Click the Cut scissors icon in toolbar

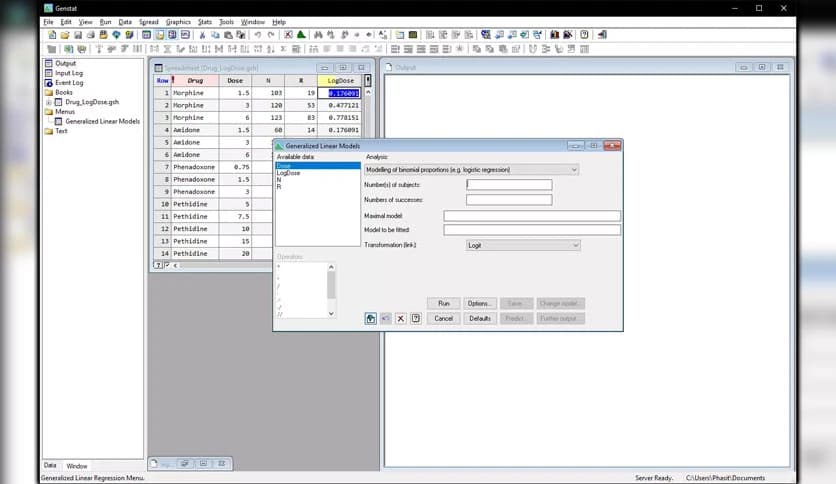tap(203, 35)
